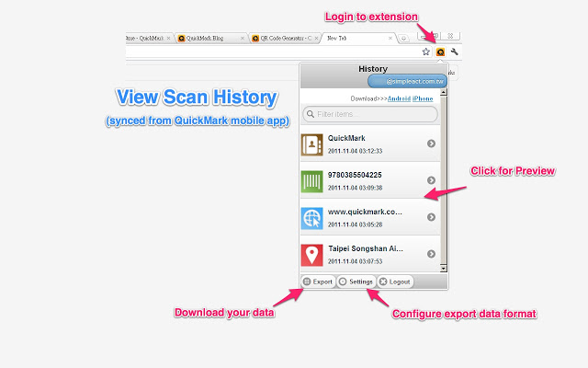Close the QR Code Generator tab

[x=316, y=39]
